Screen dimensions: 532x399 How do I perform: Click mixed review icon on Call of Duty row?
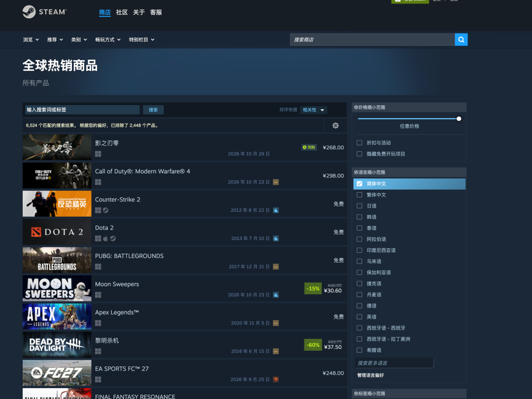pos(276,182)
